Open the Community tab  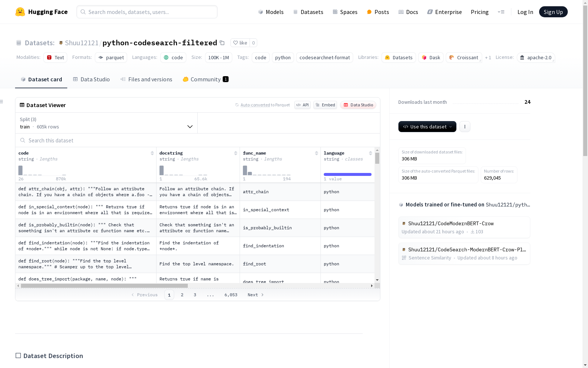tap(206, 79)
